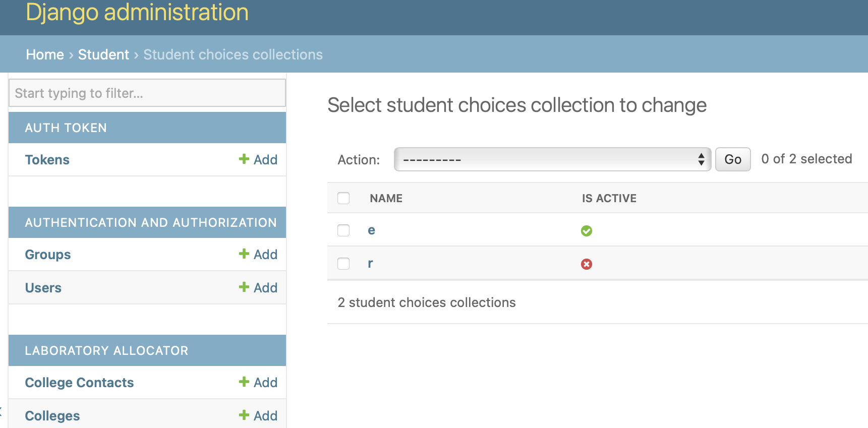This screenshot has width=868, height=428.
Task: Click the Add link next to College Contacts
Action: coord(258,382)
